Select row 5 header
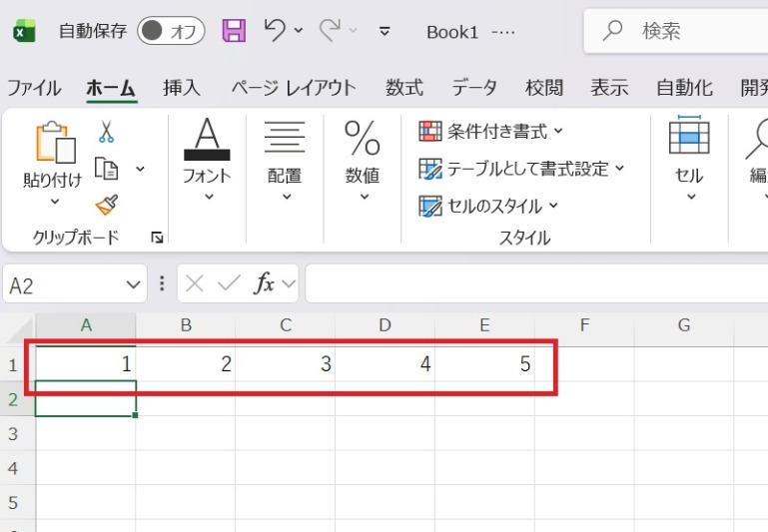 click(x=13, y=502)
